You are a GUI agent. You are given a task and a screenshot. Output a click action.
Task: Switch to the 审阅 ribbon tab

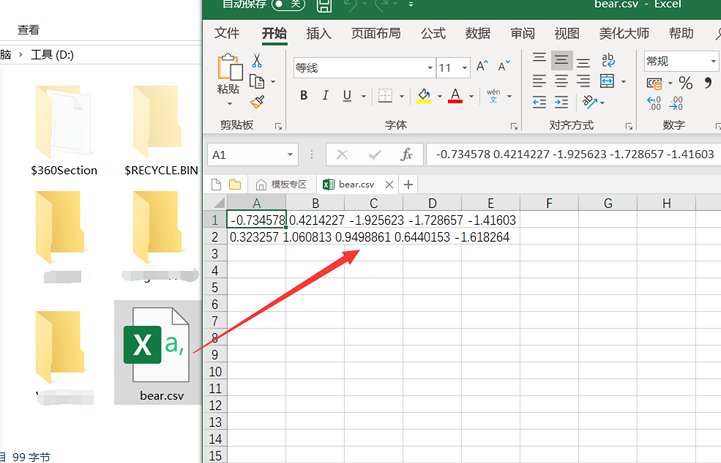(523, 33)
